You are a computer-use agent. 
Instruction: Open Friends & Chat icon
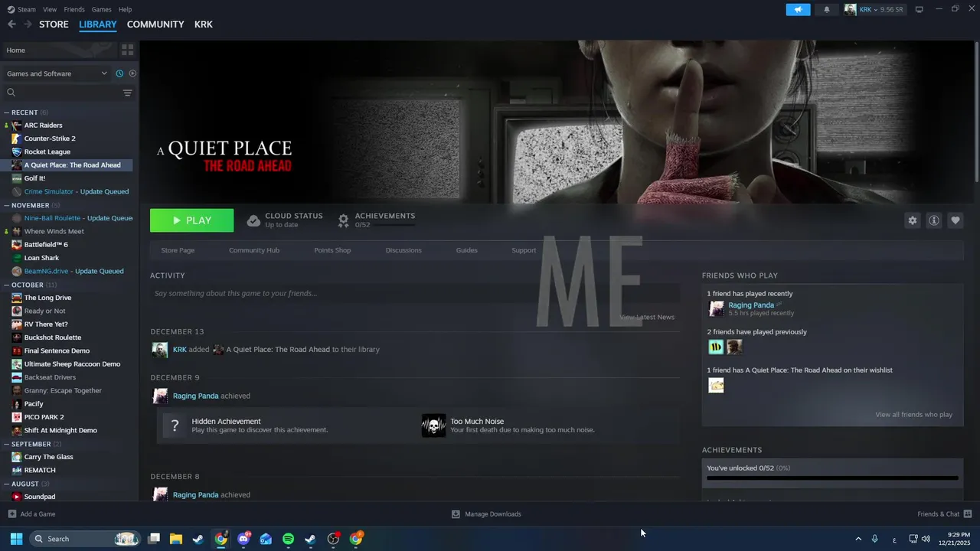(x=968, y=514)
